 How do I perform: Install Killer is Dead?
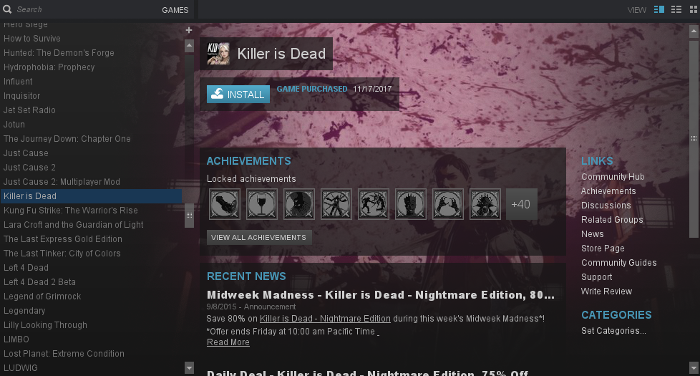(238, 94)
